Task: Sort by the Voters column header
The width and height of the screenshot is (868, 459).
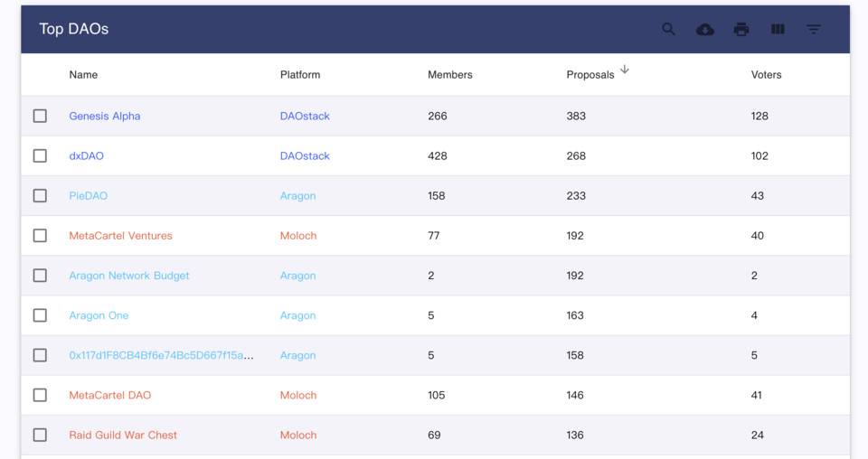Action: 766,75
